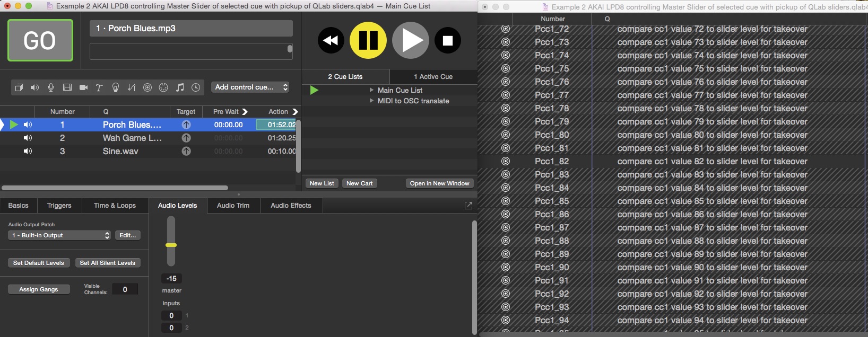Insert a Video cue with filmstrip icon

67,87
